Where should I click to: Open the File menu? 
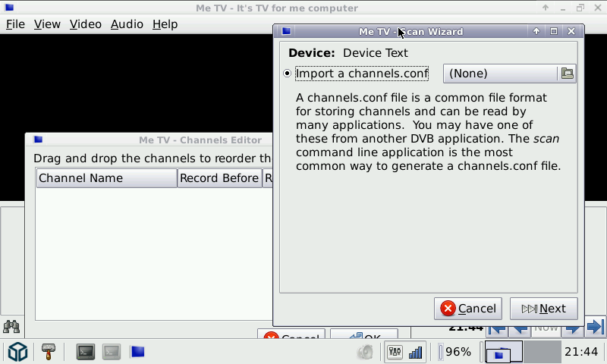(16, 24)
